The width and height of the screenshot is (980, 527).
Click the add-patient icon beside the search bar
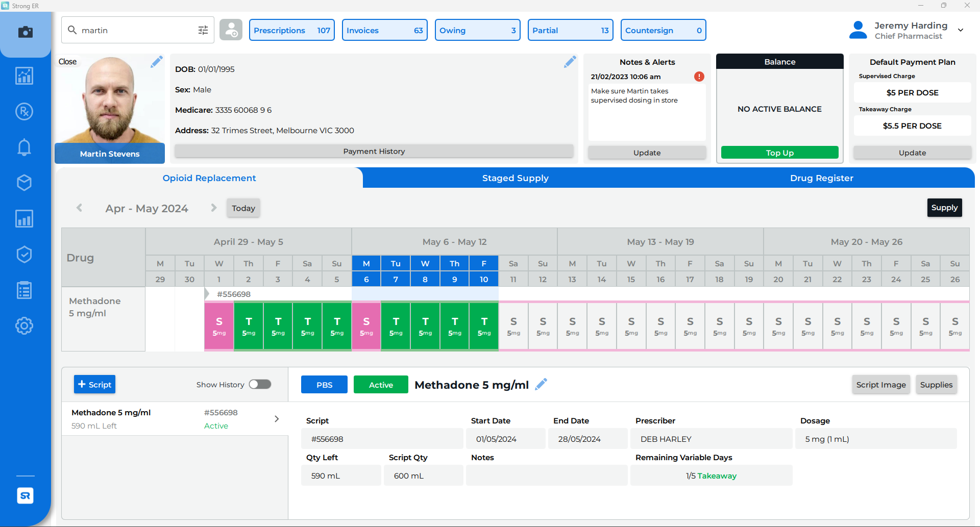click(231, 30)
